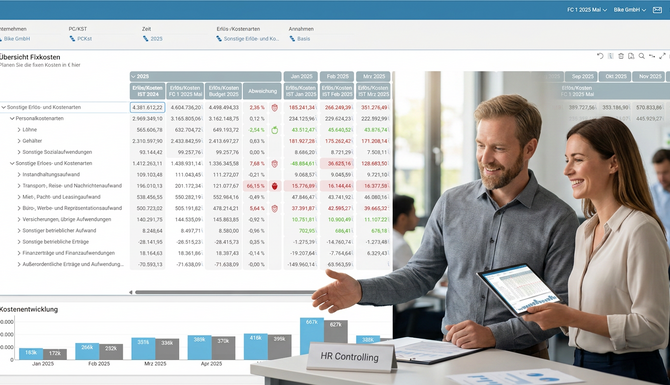Click red alert icon in Büro-, Werbe- row
The width and height of the screenshot is (670, 385).
[275, 209]
